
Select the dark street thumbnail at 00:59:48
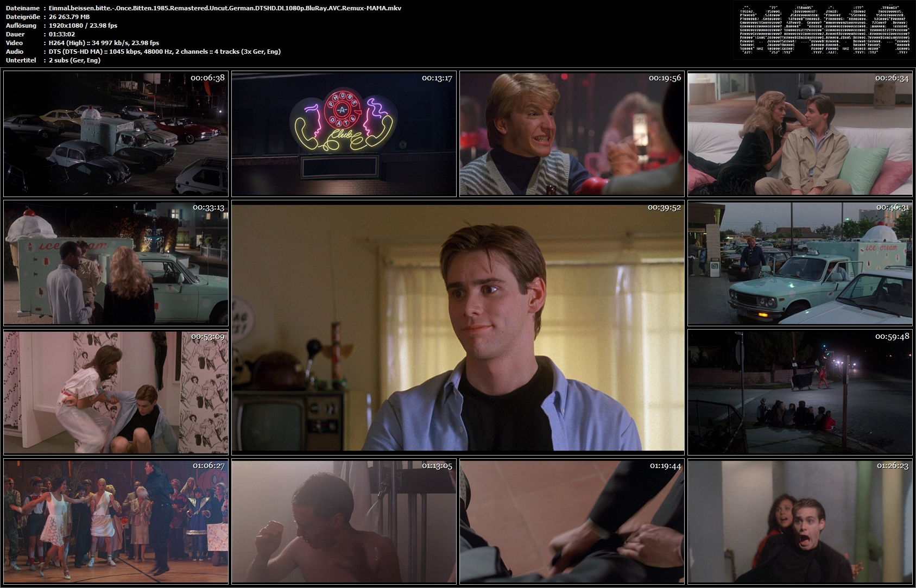(800, 392)
